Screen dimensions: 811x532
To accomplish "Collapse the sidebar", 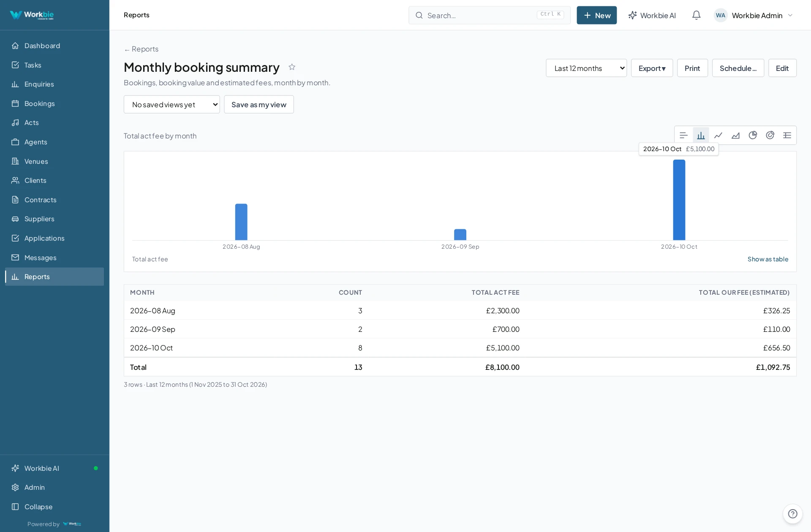I will (x=54, y=507).
